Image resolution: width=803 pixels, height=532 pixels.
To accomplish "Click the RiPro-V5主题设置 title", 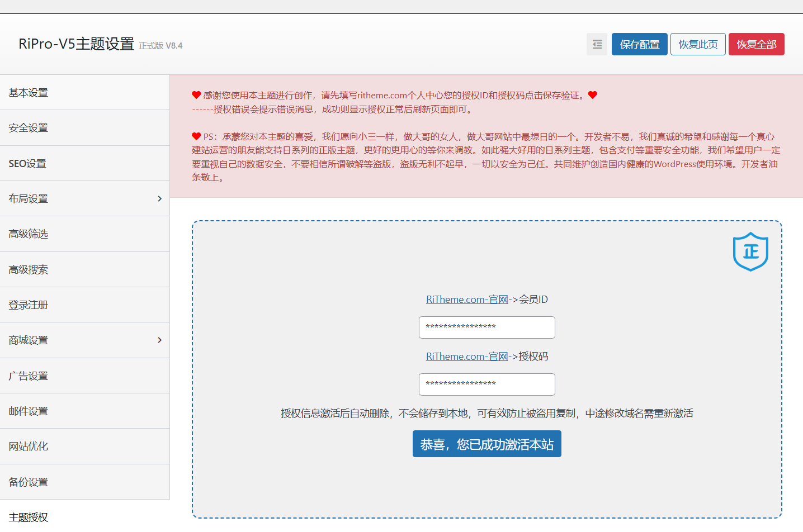I will point(76,44).
